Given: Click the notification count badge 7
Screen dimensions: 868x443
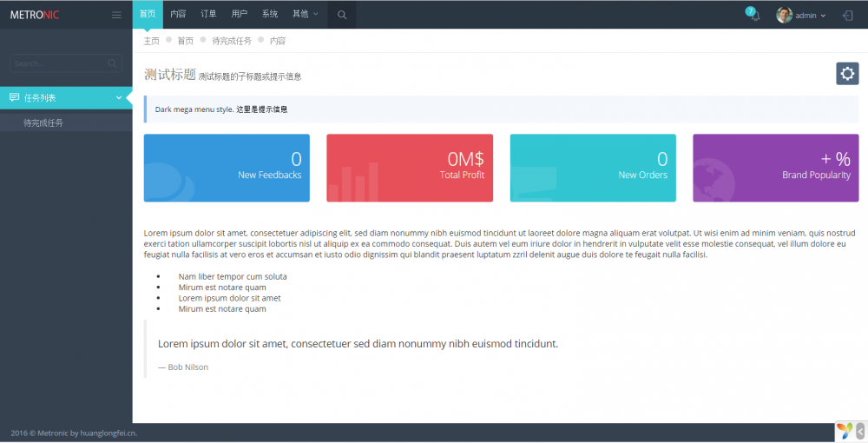Looking at the screenshot, I should [750, 11].
